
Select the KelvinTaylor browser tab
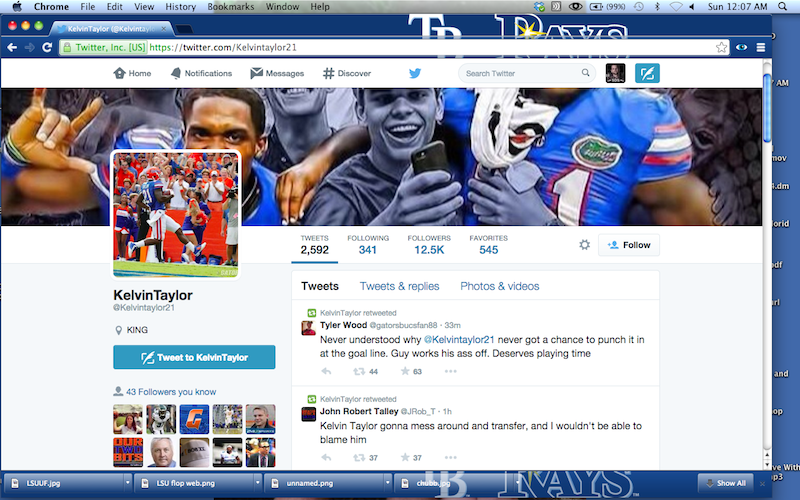coord(112,29)
